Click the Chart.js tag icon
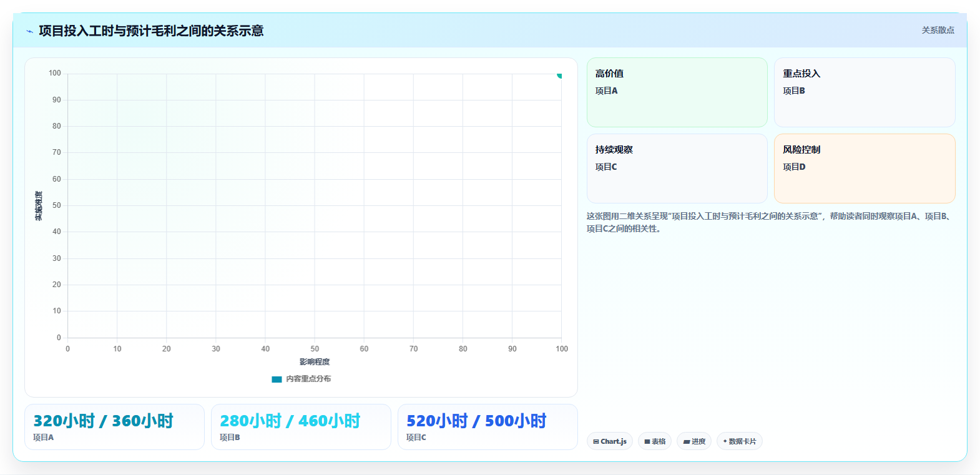980x475 pixels. pos(596,441)
